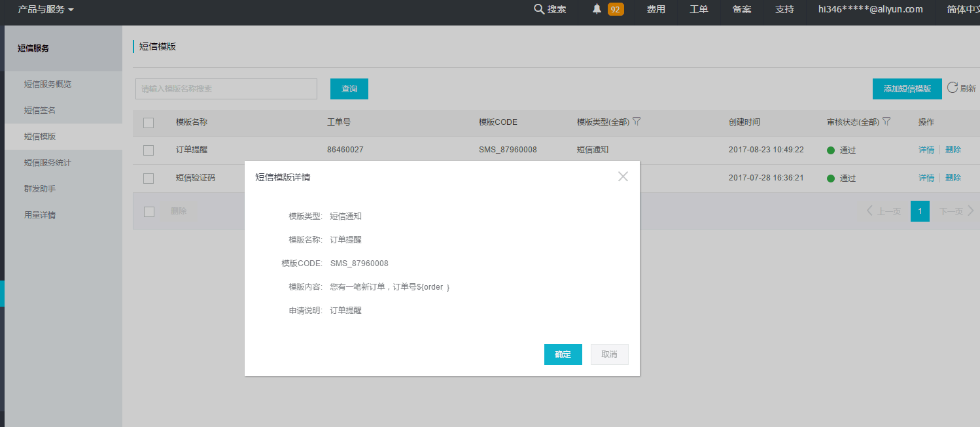Screen dimensions: 980x427
Task: Click the search magnifier icon in top bar
Action: [539, 9]
